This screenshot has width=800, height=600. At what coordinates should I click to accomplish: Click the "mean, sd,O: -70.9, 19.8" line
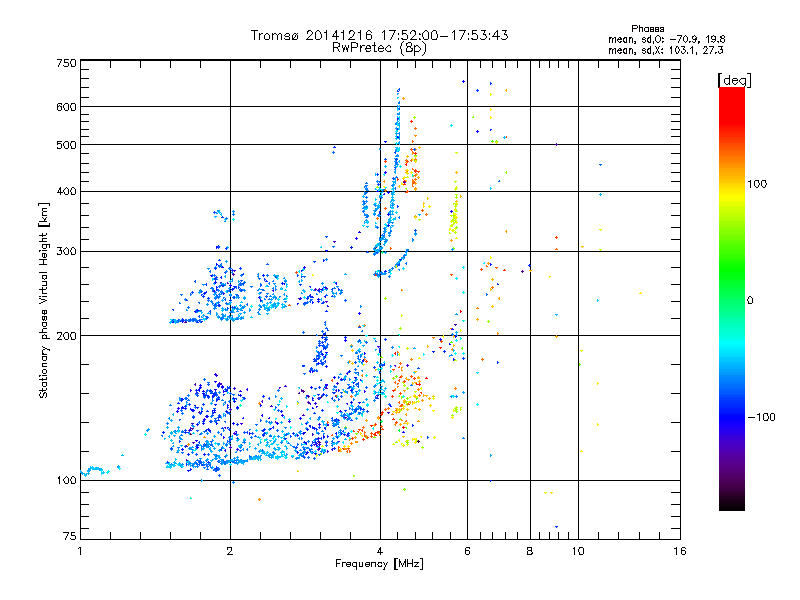click(x=666, y=39)
